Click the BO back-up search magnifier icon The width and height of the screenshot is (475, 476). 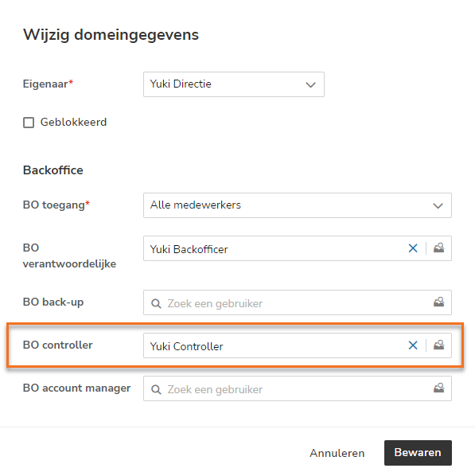(156, 303)
